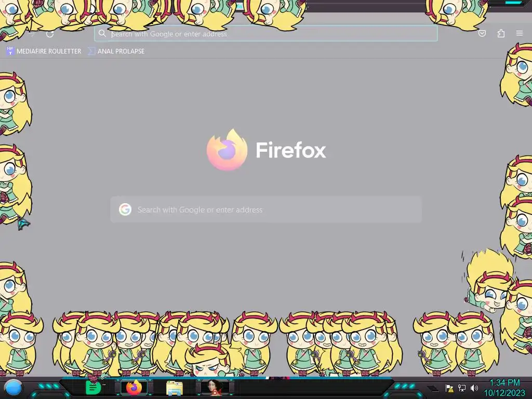Viewport: 532px width, 399px height.
Task: Click the forward navigation arrow
Action: pyautogui.click(x=32, y=34)
